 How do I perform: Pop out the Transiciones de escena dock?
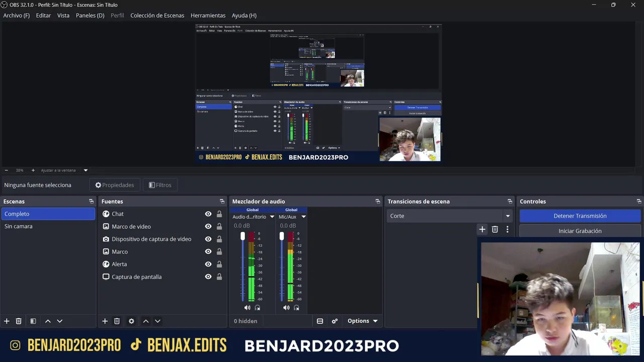click(x=510, y=201)
